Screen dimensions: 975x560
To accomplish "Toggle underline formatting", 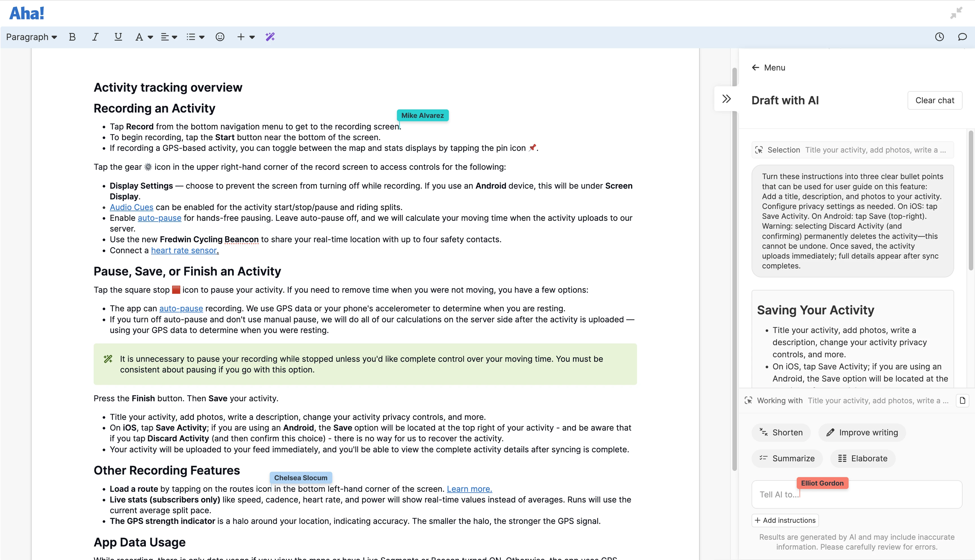I will coord(118,37).
